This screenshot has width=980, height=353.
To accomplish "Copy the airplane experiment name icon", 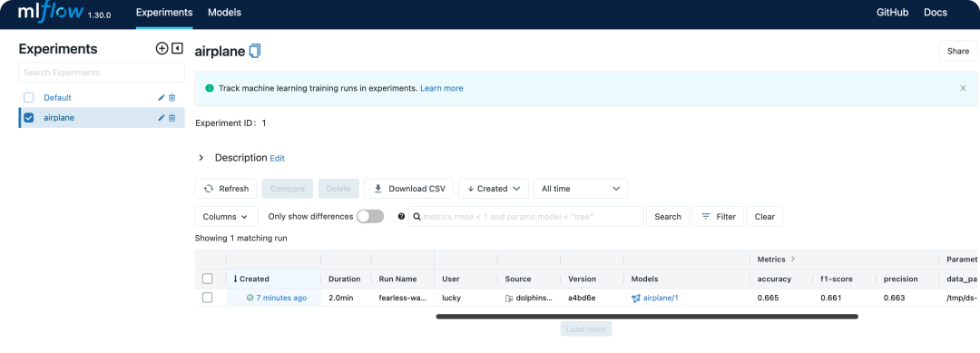I will (254, 51).
